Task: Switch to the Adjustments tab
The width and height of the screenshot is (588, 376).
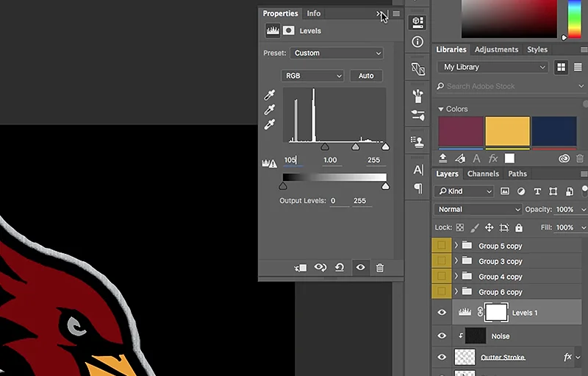Action: click(x=496, y=49)
